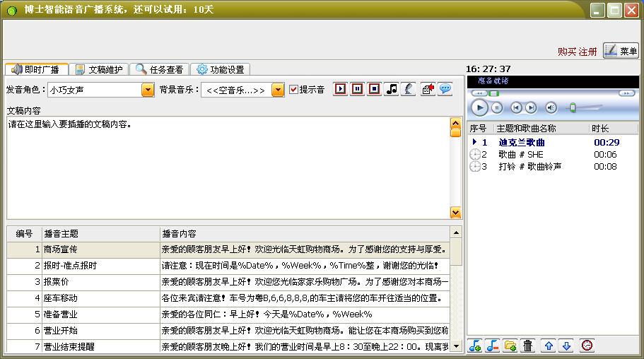Click the table scrollbar up arrow
Viewport: 644px width, 359px height.
456,233
